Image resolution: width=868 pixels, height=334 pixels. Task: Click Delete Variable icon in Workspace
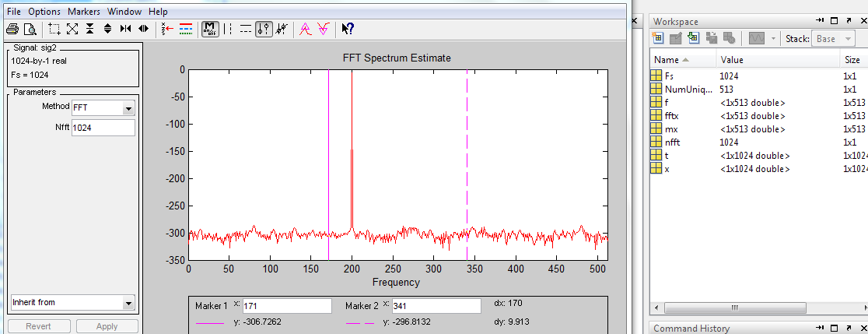729,38
